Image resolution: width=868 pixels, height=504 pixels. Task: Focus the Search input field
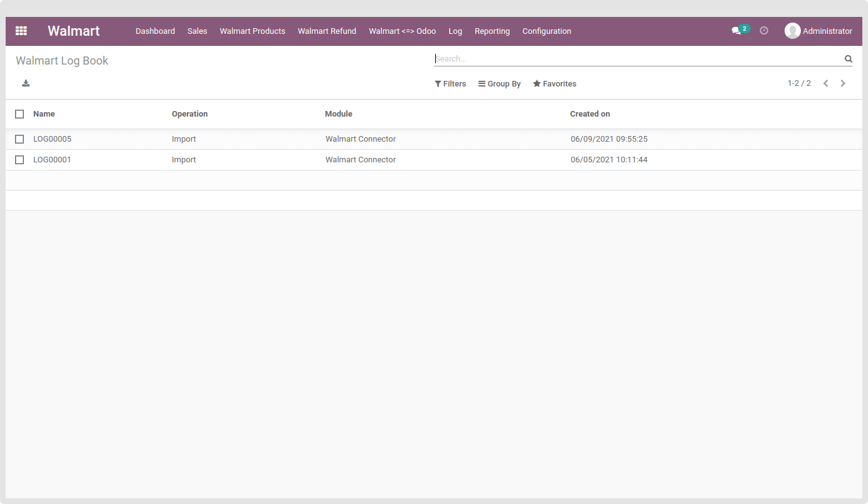pos(638,59)
